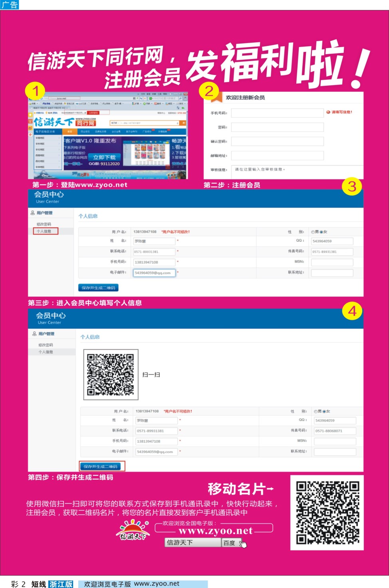Click the 联系电话 field in step 4 form

click(157, 431)
